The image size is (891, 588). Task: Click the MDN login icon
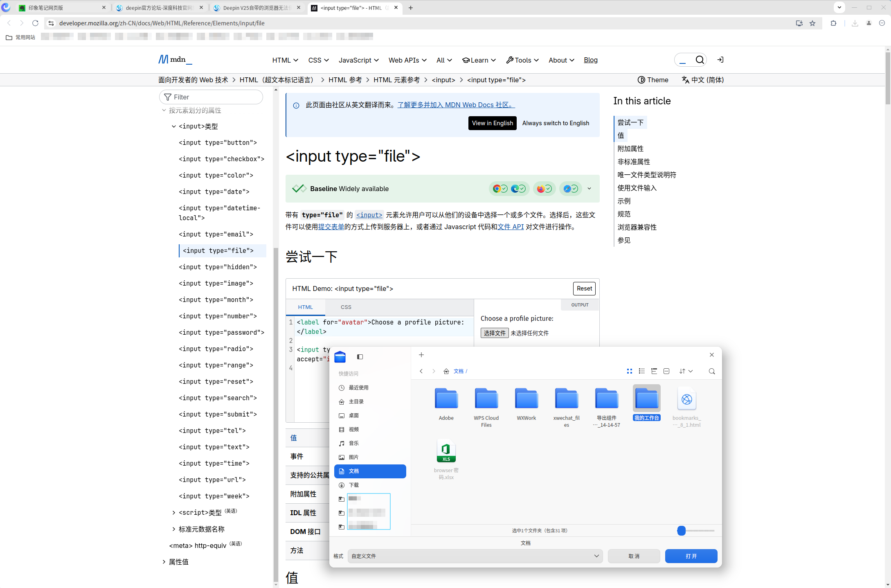click(720, 60)
